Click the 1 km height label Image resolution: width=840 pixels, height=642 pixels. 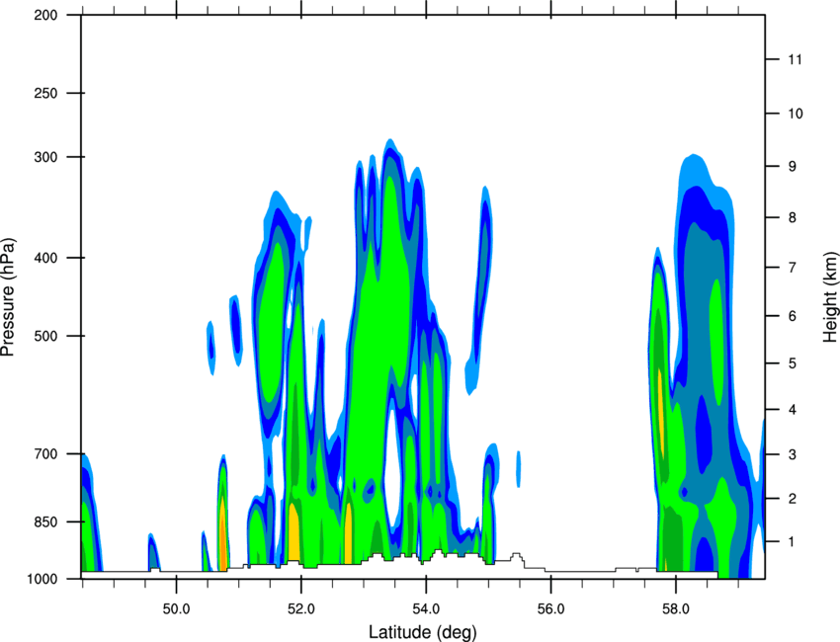tap(793, 542)
